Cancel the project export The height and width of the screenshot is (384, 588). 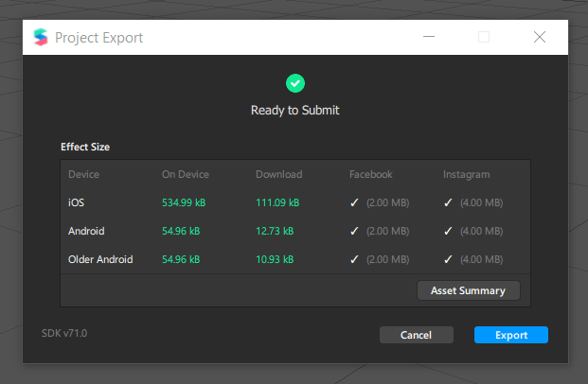(x=417, y=335)
